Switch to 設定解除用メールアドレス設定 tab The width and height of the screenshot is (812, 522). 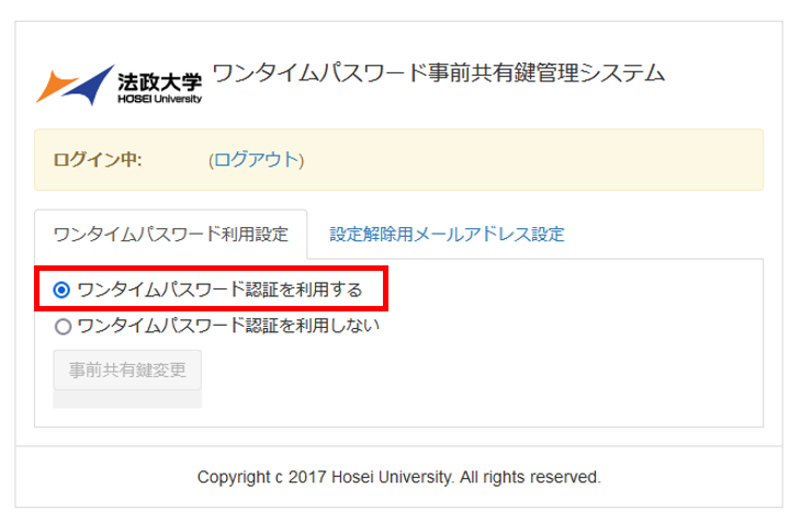[447, 235]
